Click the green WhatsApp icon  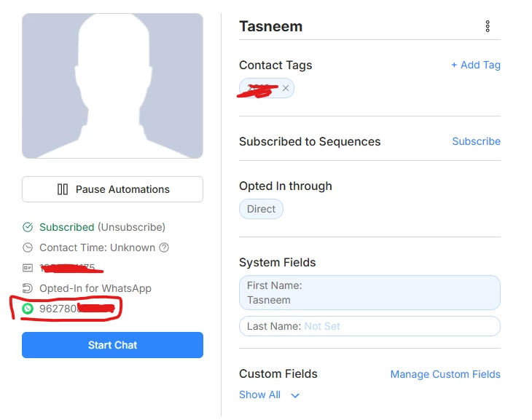[x=28, y=309]
